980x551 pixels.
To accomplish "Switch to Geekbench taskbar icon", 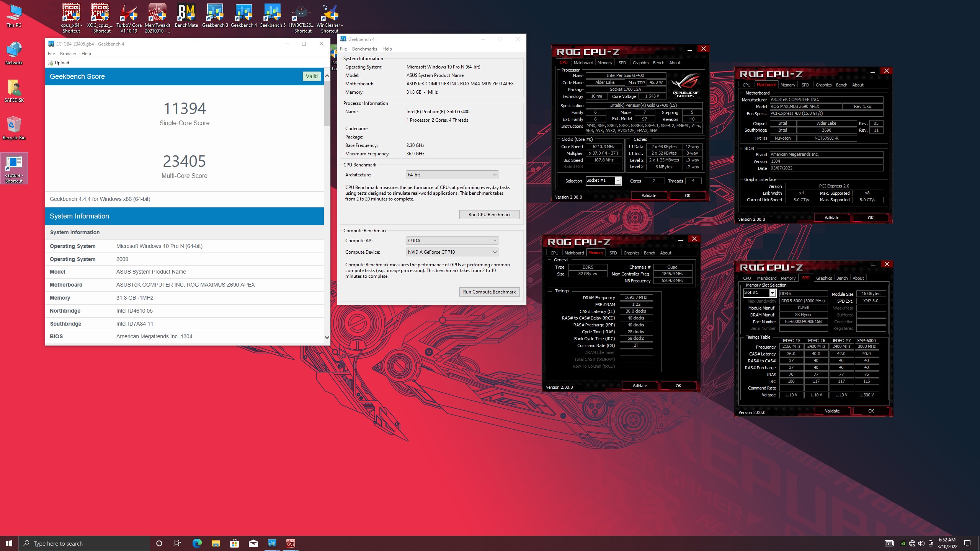I will [x=272, y=543].
